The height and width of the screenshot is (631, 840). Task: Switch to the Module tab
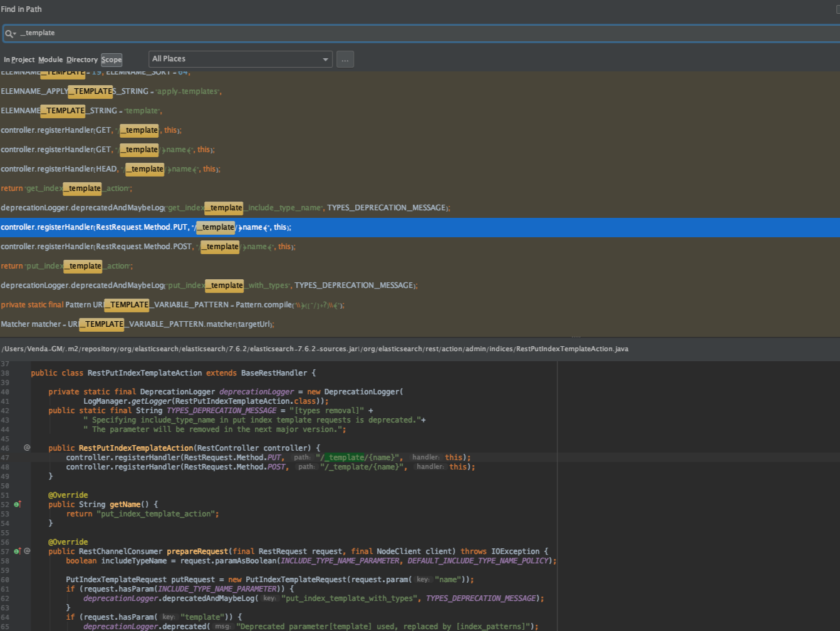[x=50, y=60]
